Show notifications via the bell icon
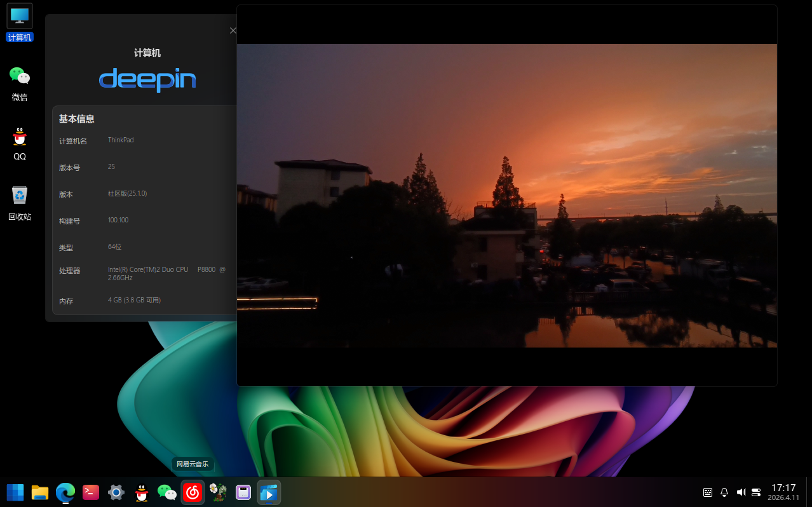 tap(724, 492)
